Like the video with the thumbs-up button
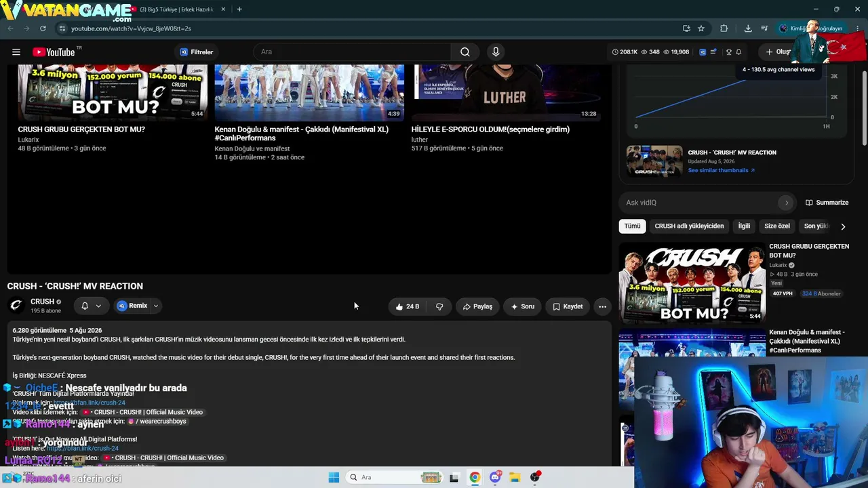 [x=407, y=306]
